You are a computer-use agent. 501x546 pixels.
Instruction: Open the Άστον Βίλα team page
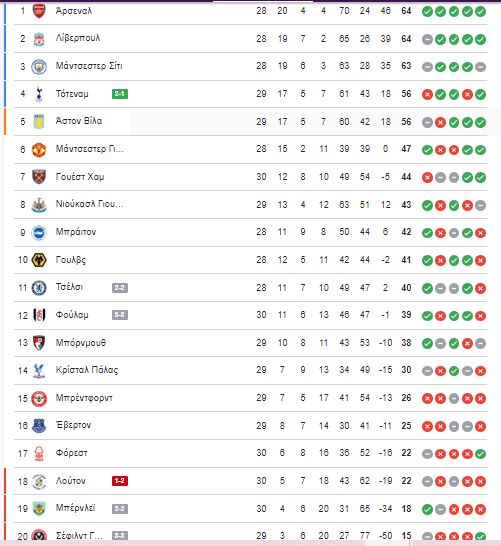pos(79,121)
